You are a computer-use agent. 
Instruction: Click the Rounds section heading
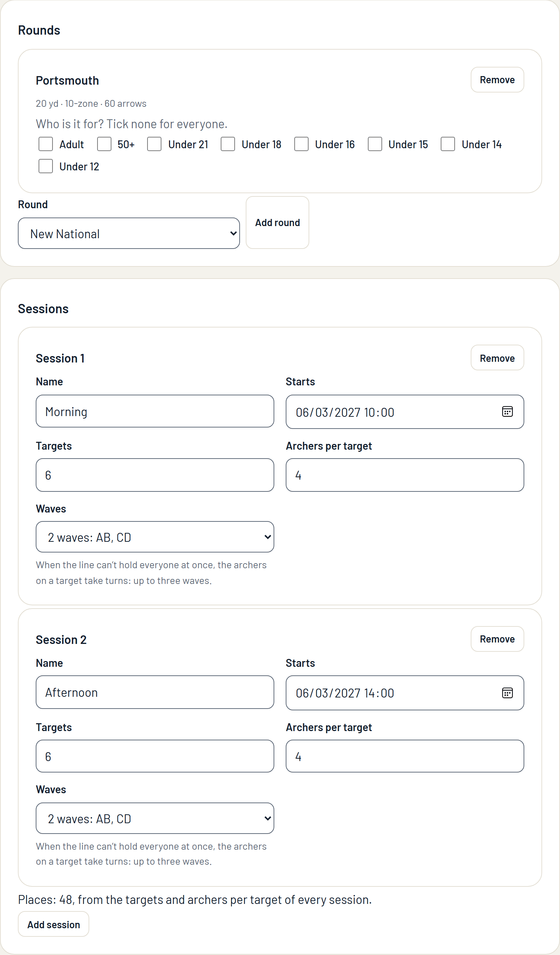tap(39, 30)
